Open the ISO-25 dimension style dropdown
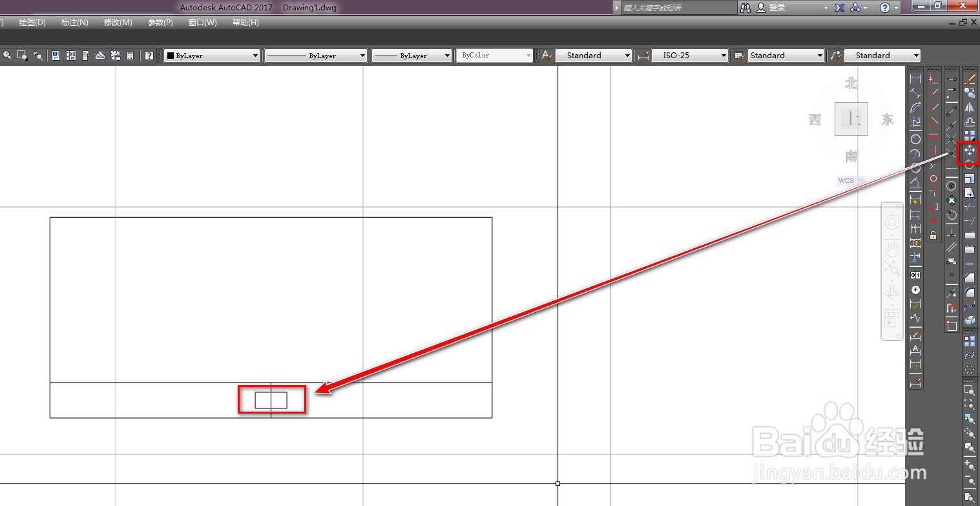 [x=690, y=56]
